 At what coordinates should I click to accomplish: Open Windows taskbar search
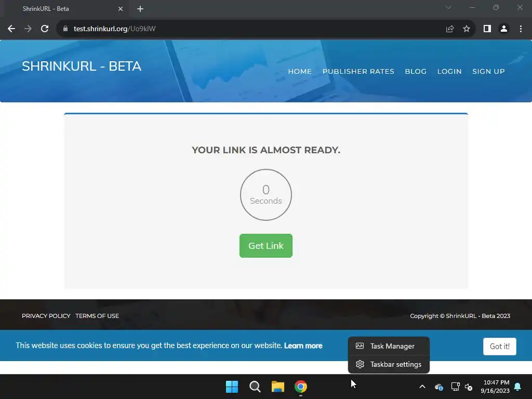255,387
